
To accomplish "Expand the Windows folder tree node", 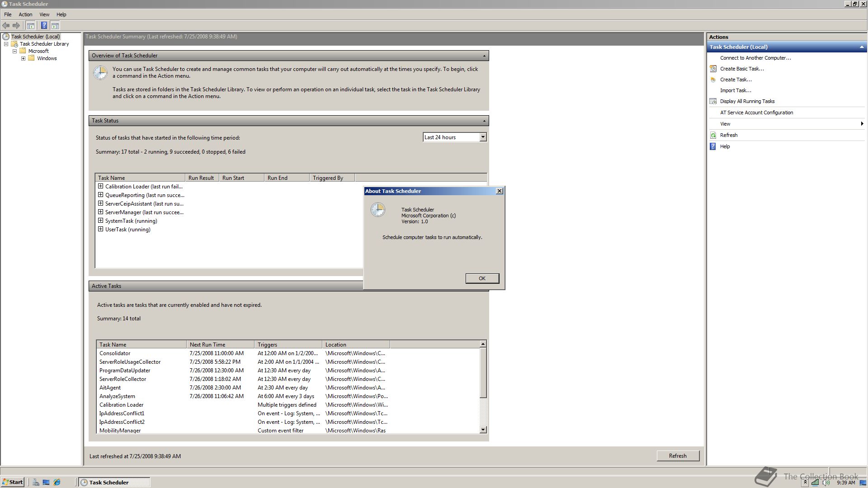I will click(x=24, y=58).
